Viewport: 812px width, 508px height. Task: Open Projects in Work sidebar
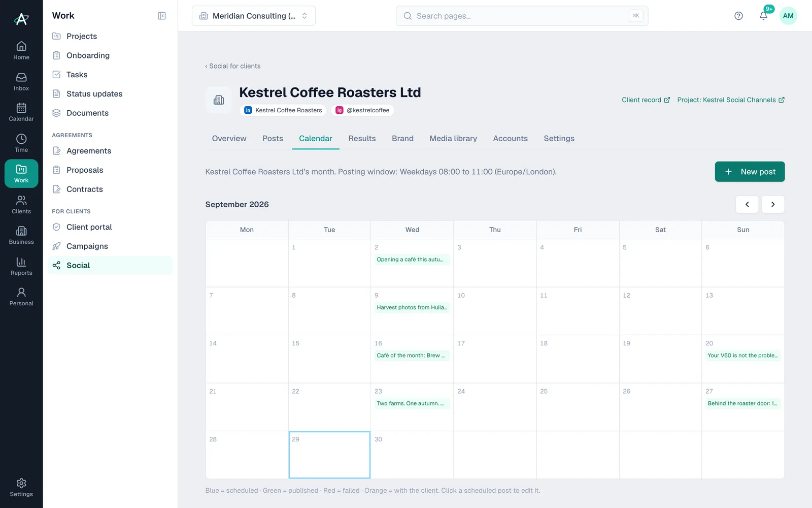[110, 36]
